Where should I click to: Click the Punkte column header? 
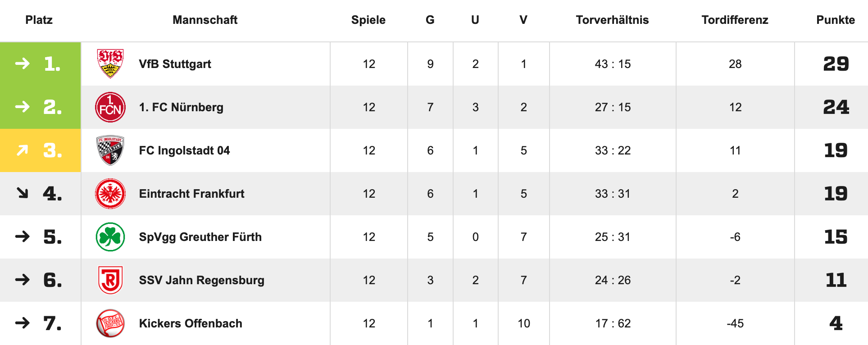[835, 20]
